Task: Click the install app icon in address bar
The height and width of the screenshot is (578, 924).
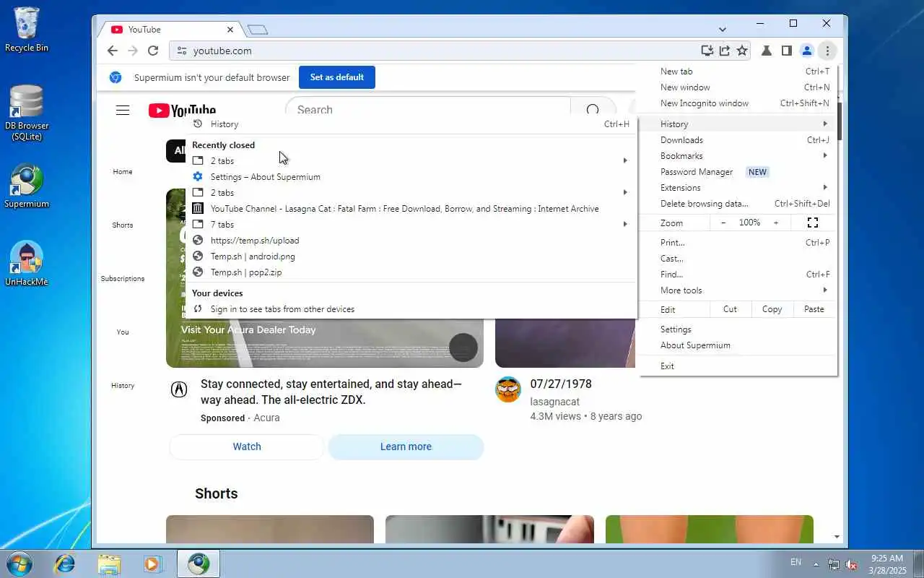Action: pyautogui.click(x=707, y=51)
